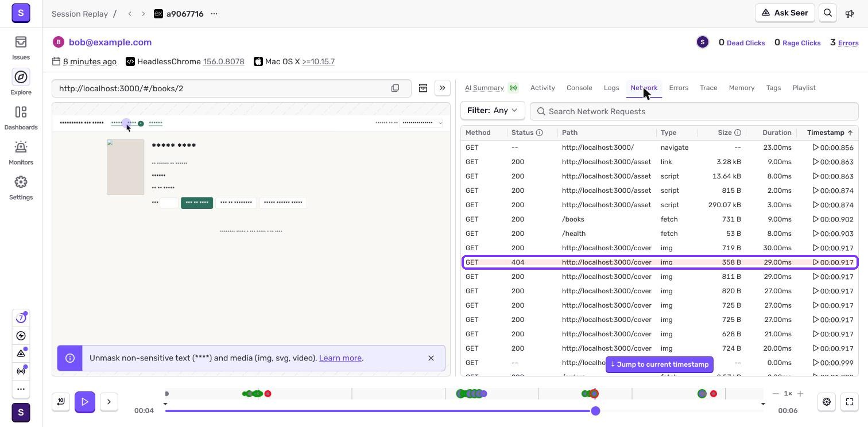Switch to the Console tab
Screen dimensions: 868x427
coord(579,88)
